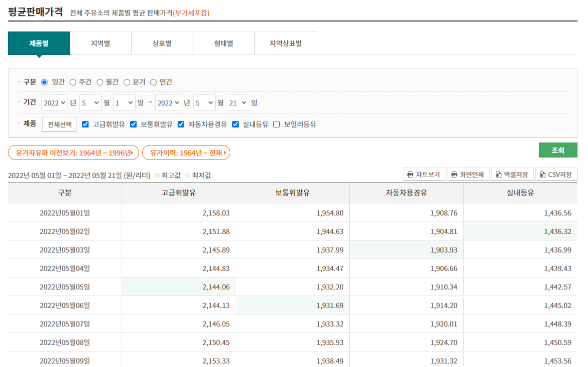Click the 2022년05월05일 row date
The width and height of the screenshot is (588, 367).
(x=65, y=287)
